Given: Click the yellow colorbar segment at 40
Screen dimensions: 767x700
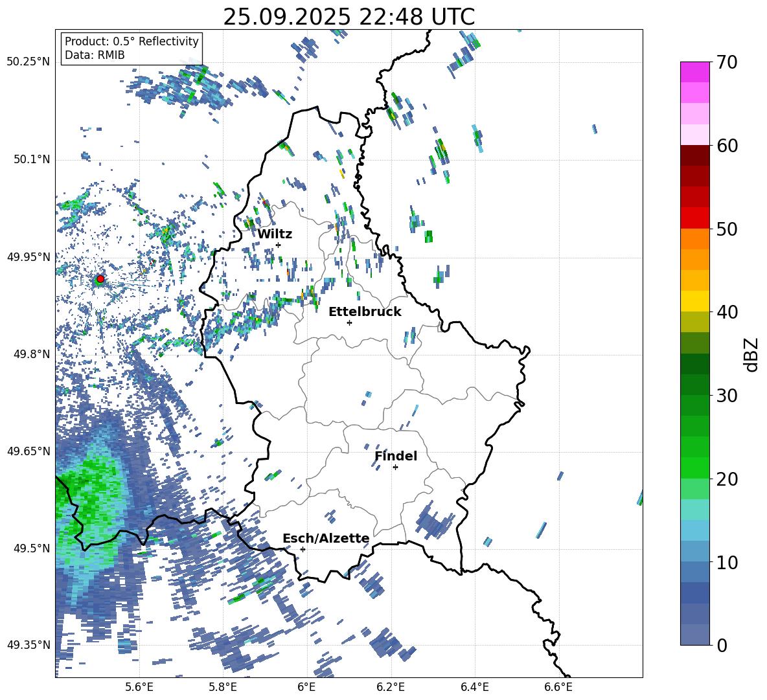Looking at the screenshot, I should click(x=694, y=301).
